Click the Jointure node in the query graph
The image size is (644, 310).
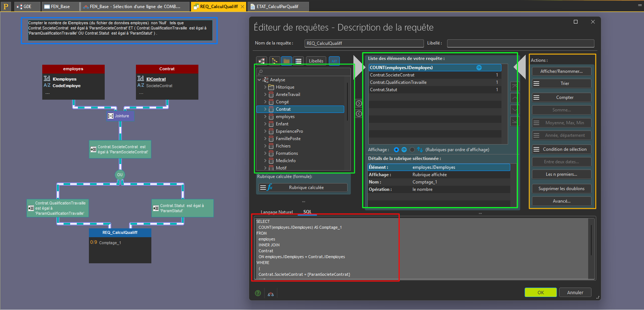click(x=120, y=116)
